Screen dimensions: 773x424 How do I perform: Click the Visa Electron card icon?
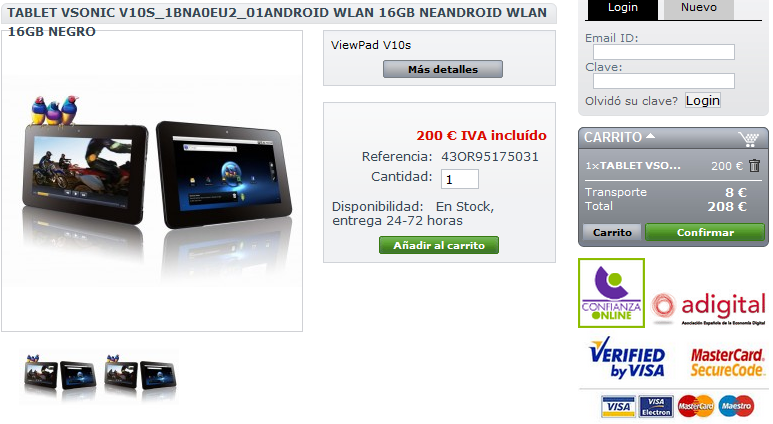point(656,406)
